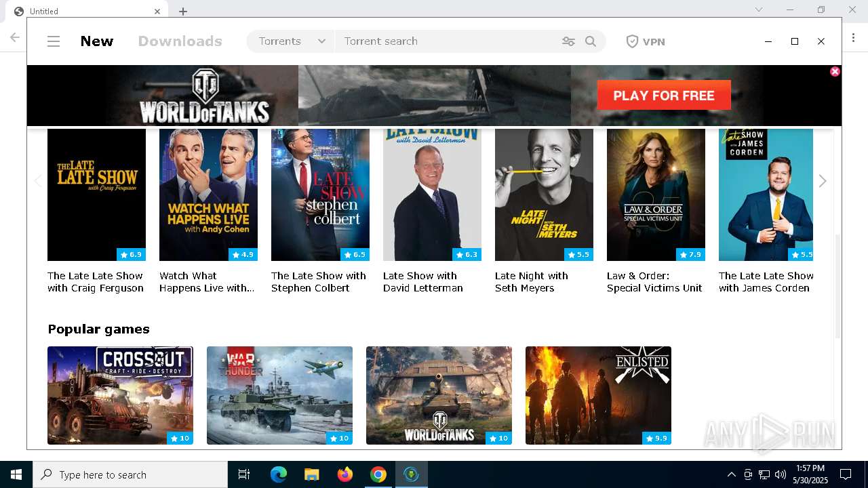868x488 pixels.
Task: Show hidden system tray icons
Action: pos(731,474)
